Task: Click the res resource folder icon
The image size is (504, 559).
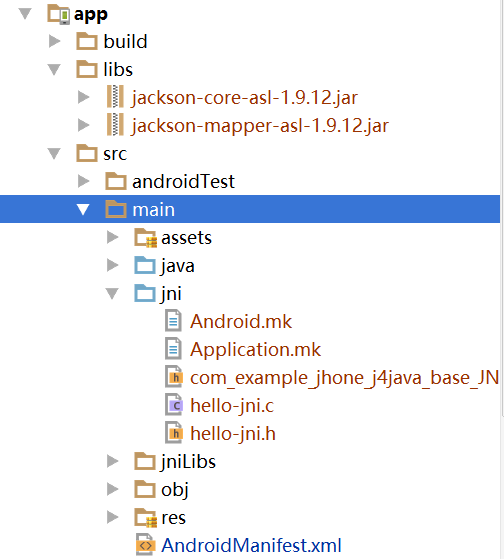Action: pyautogui.click(x=145, y=517)
